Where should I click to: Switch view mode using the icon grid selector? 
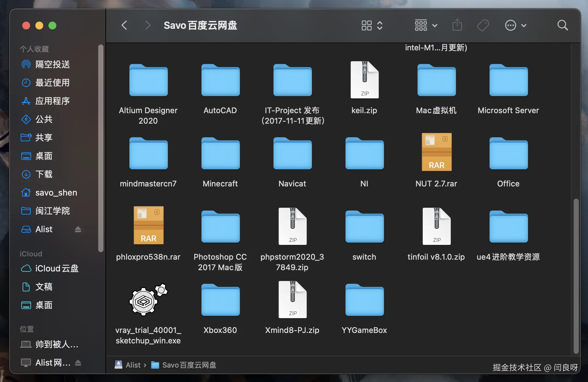[372, 25]
